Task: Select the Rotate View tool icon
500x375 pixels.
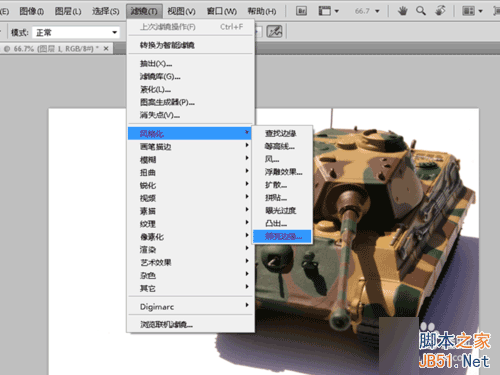Action: (440, 11)
